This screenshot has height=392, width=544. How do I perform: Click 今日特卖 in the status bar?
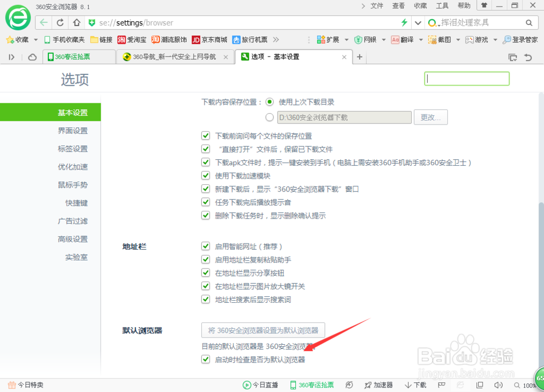26,385
